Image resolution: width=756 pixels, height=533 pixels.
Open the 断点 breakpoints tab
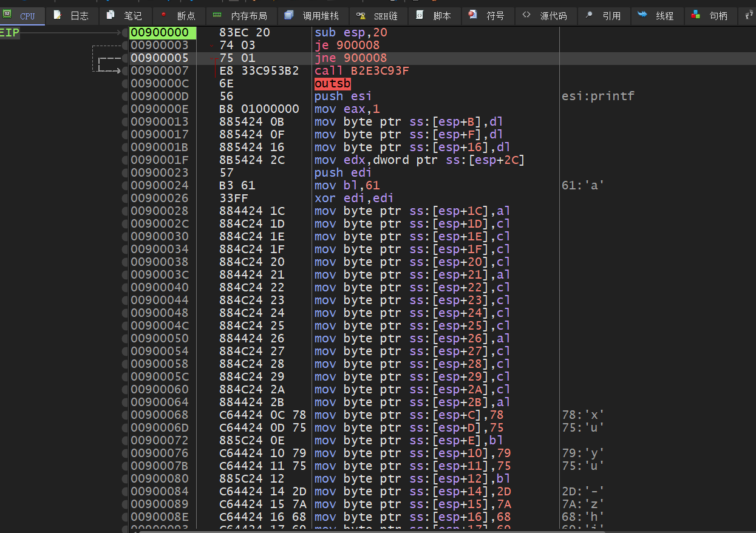(x=178, y=16)
